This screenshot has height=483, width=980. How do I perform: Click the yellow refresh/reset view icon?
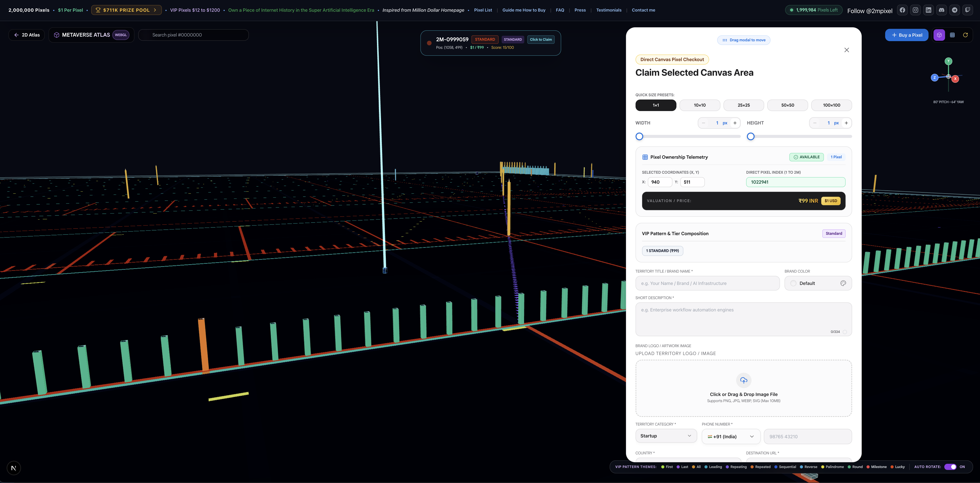coord(965,35)
